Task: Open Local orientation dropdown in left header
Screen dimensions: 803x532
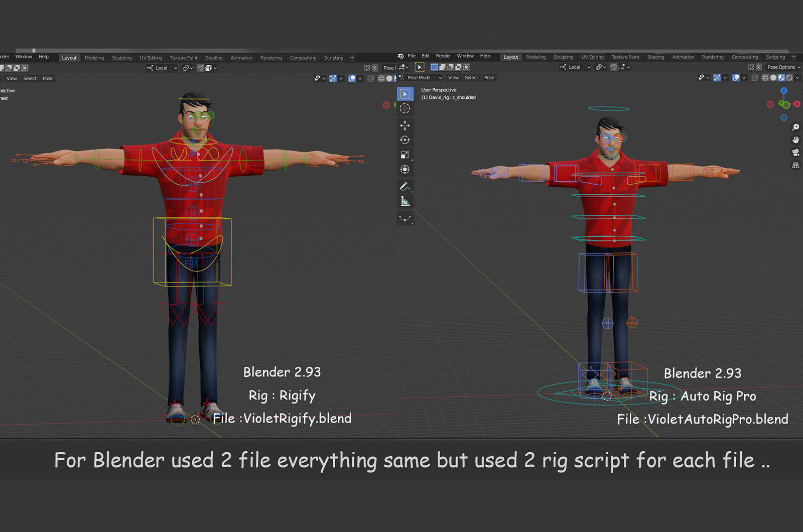Action: coord(162,68)
